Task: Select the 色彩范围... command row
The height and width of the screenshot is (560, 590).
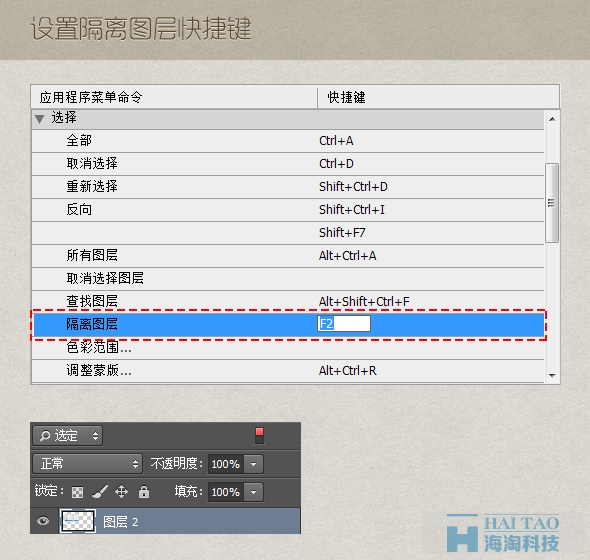Action: coord(288,347)
